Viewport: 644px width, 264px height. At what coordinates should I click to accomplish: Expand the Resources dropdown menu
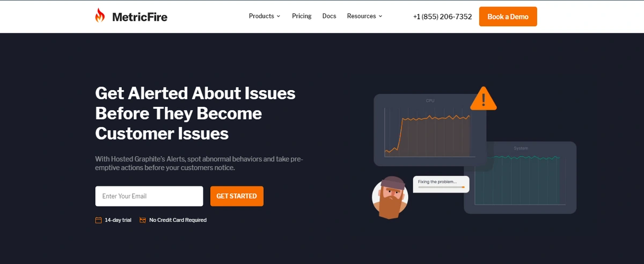point(365,16)
